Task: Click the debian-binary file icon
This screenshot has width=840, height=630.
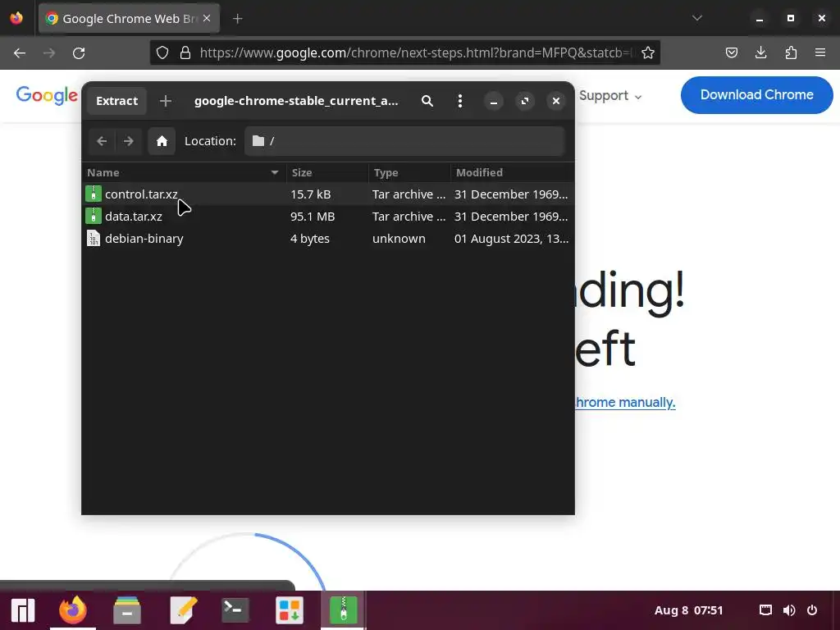Action: (94, 238)
